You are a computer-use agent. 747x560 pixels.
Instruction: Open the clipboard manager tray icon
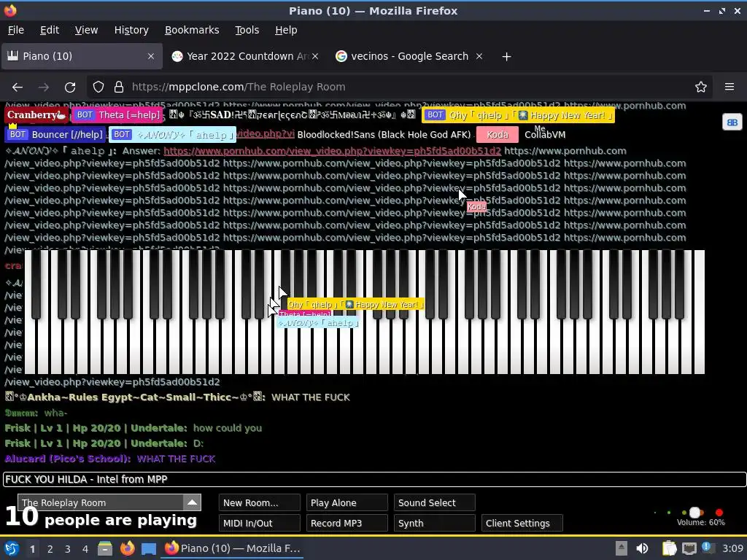[669, 548]
